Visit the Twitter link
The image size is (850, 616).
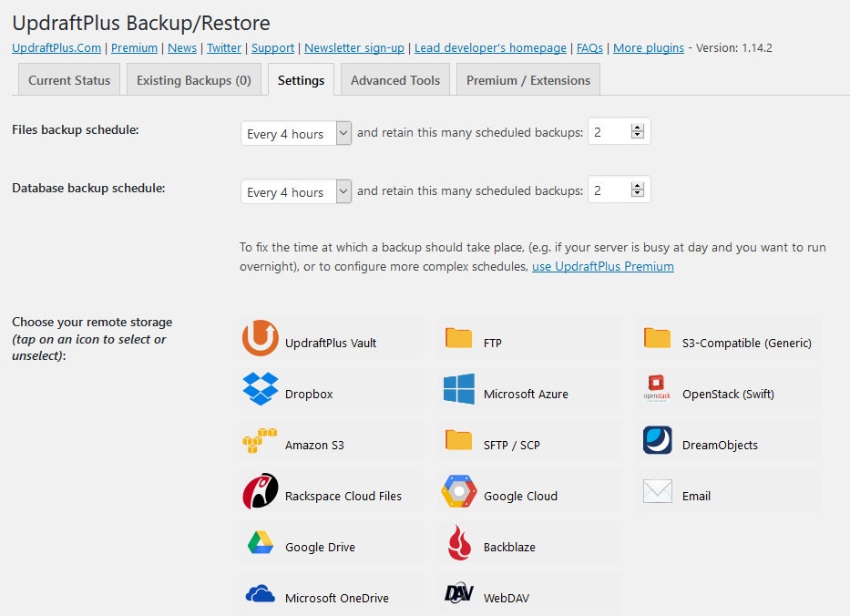224,47
